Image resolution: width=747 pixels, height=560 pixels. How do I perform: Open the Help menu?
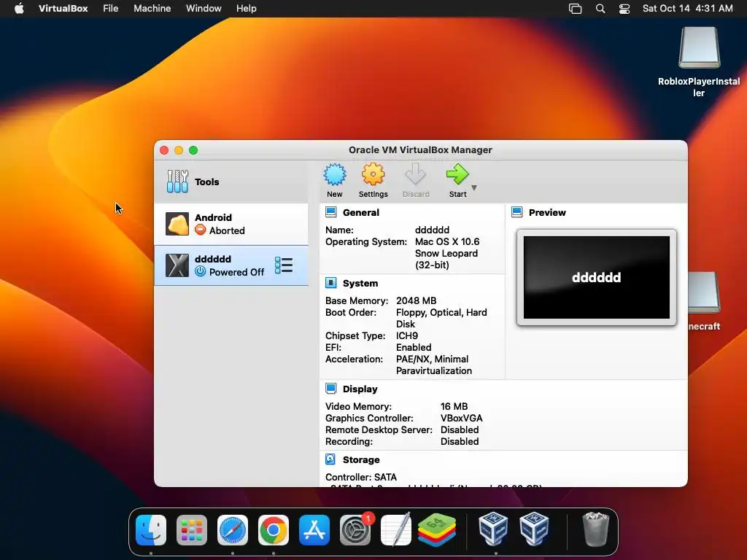tap(247, 9)
